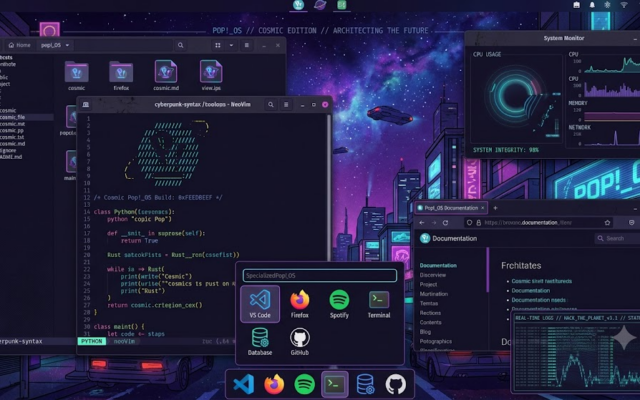This screenshot has width=640, height=400.
Task: Click the browser URL address field
Action: [x=540, y=223]
